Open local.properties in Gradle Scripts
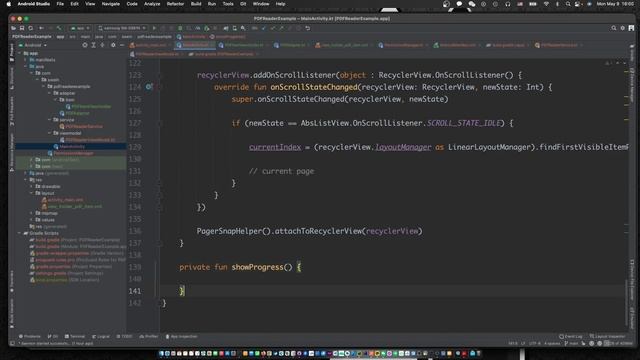 65,280
